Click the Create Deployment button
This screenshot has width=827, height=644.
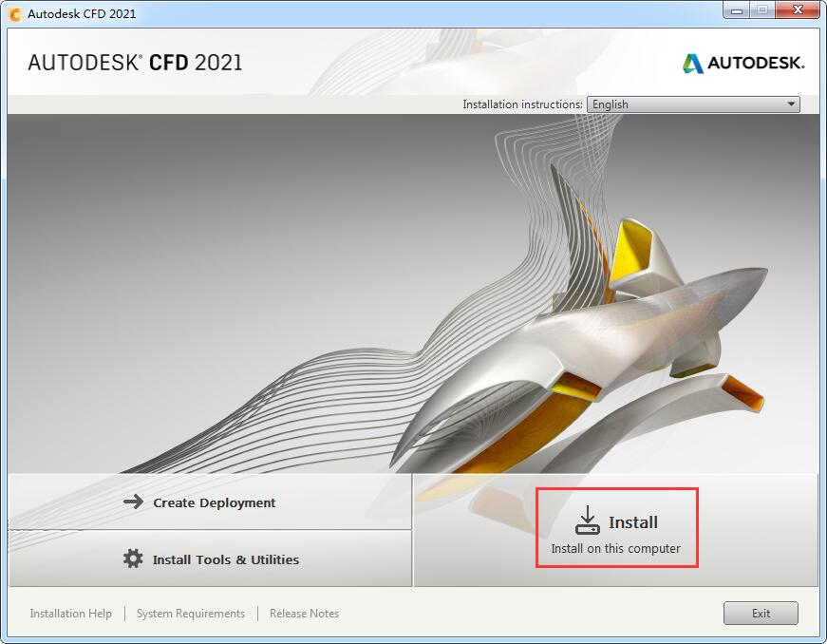210,502
